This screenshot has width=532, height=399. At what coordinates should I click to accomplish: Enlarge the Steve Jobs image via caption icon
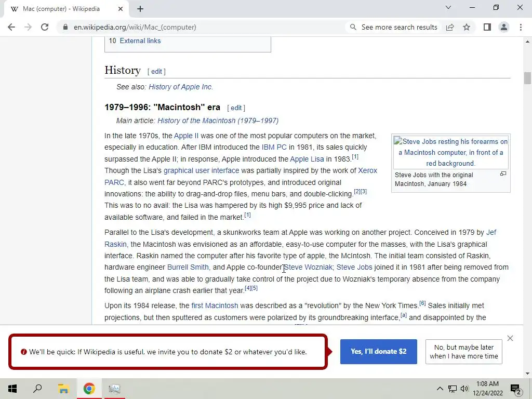tap(503, 174)
